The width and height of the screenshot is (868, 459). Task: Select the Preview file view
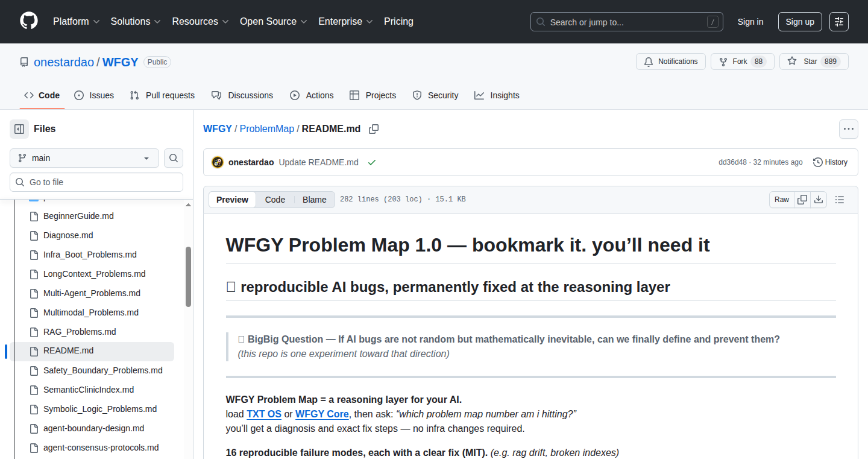point(232,200)
